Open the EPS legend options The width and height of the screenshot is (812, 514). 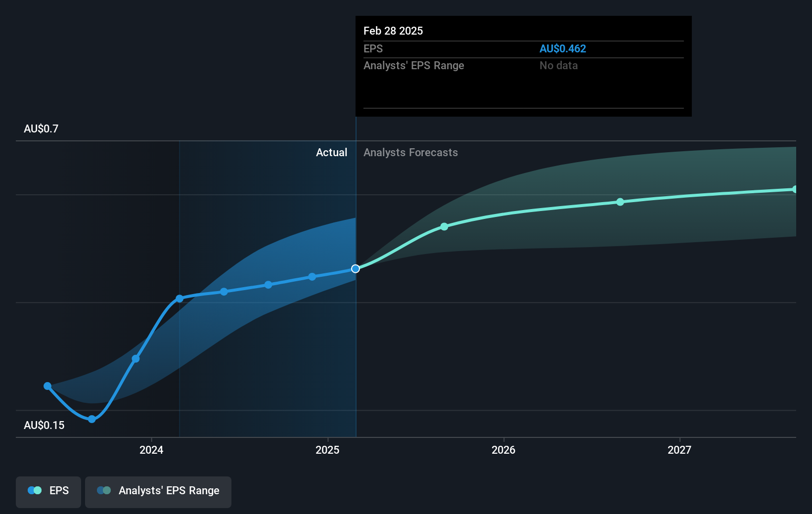48,492
